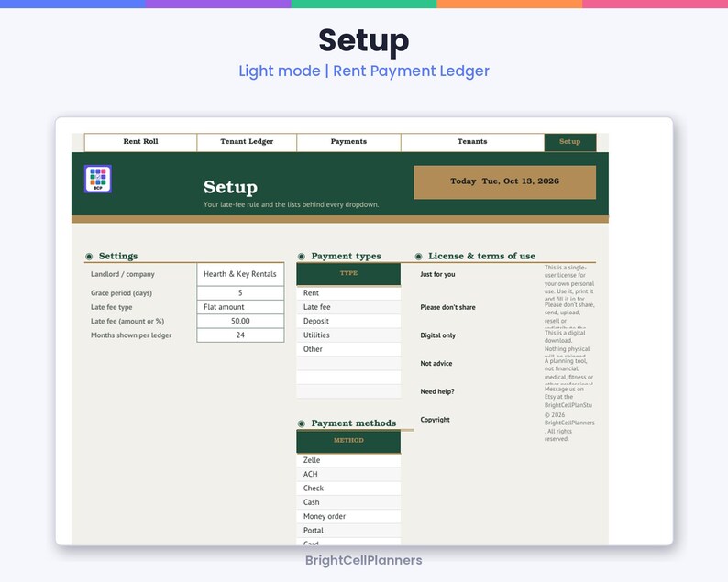Select the ACH payment method cell
The height and width of the screenshot is (582, 728).
[348, 475]
